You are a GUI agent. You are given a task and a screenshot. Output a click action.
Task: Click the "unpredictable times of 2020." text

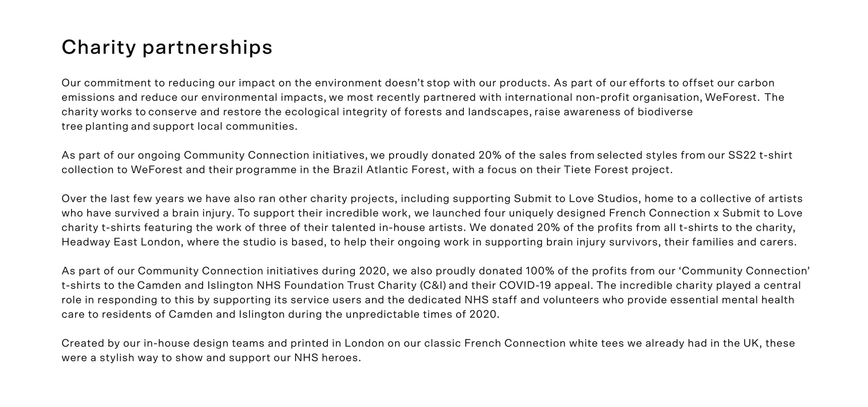[x=422, y=314]
